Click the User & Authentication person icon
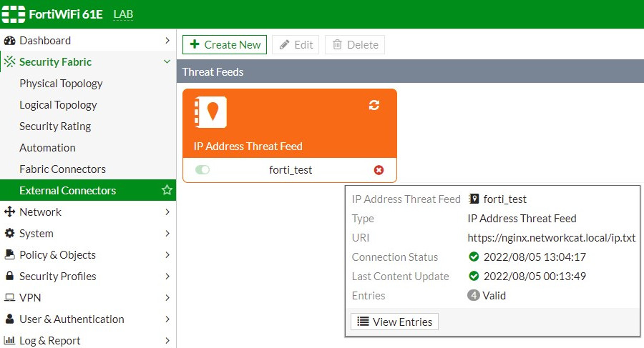The height and width of the screenshot is (348, 644). (x=9, y=319)
